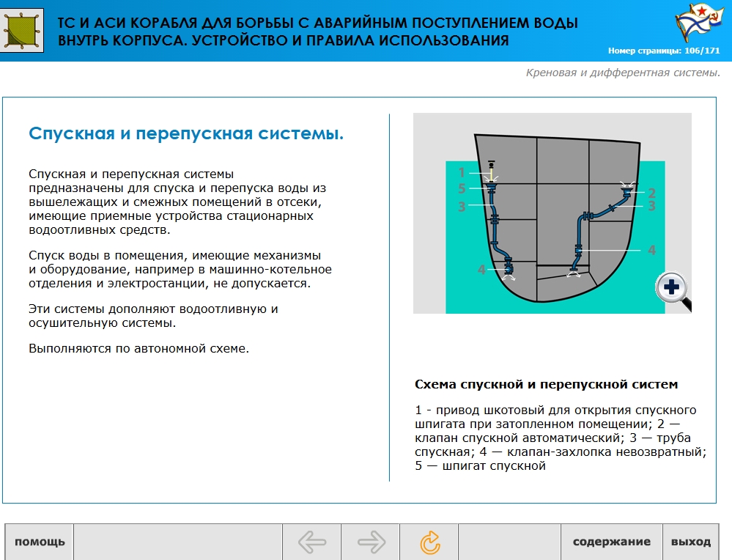The image size is (732, 560).
Task: Go to previous page with left arrow
Action: [x=312, y=542]
